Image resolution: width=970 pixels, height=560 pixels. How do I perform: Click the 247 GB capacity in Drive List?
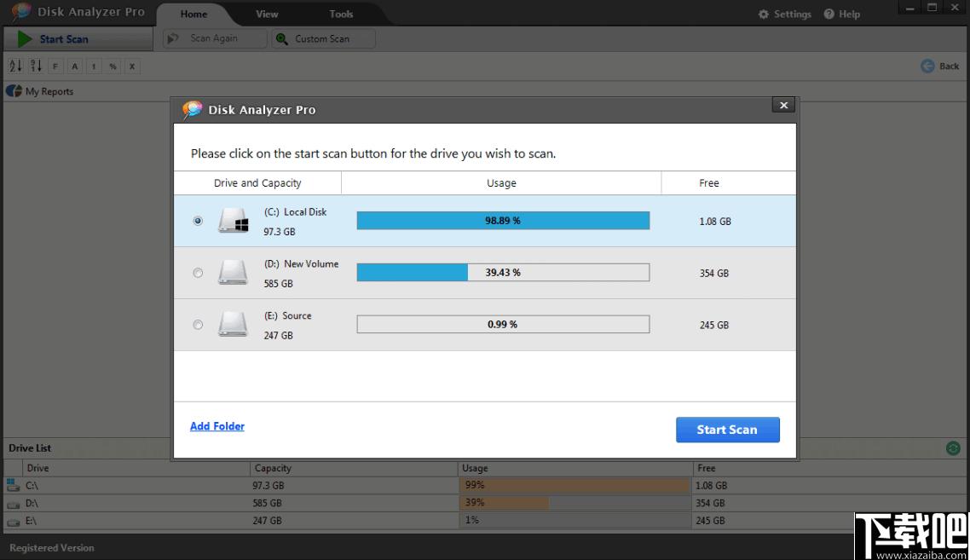[x=267, y=521]
